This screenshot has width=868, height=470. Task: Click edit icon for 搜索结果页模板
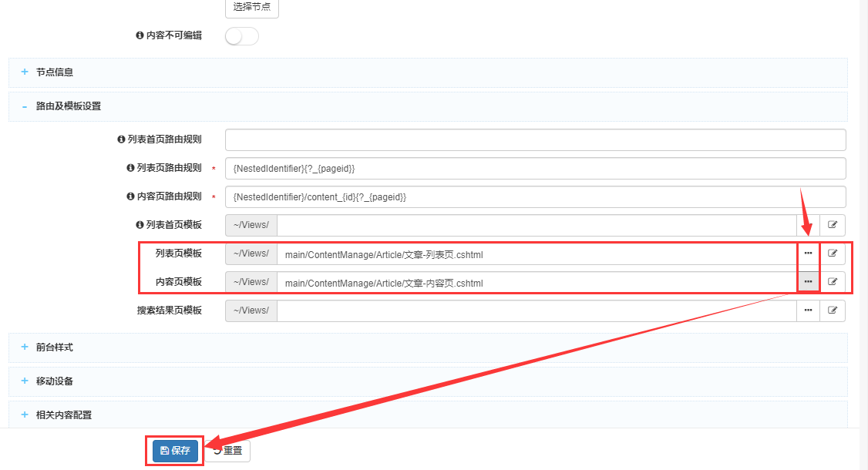point(833,311)
